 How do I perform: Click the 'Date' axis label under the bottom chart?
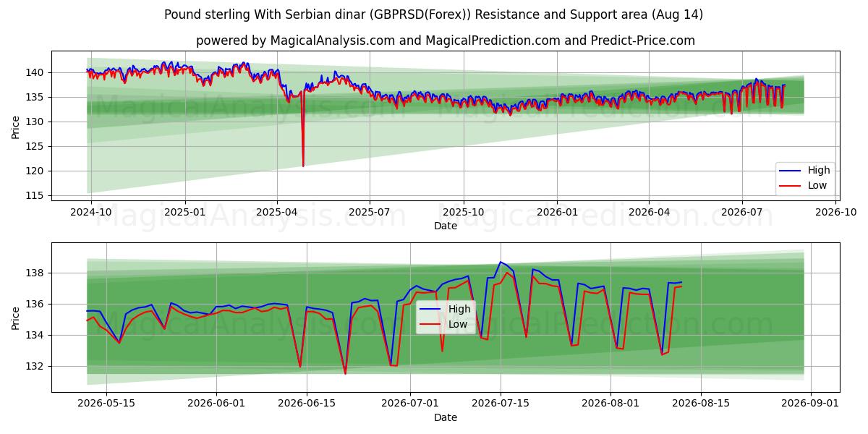[x=446, y=417]
